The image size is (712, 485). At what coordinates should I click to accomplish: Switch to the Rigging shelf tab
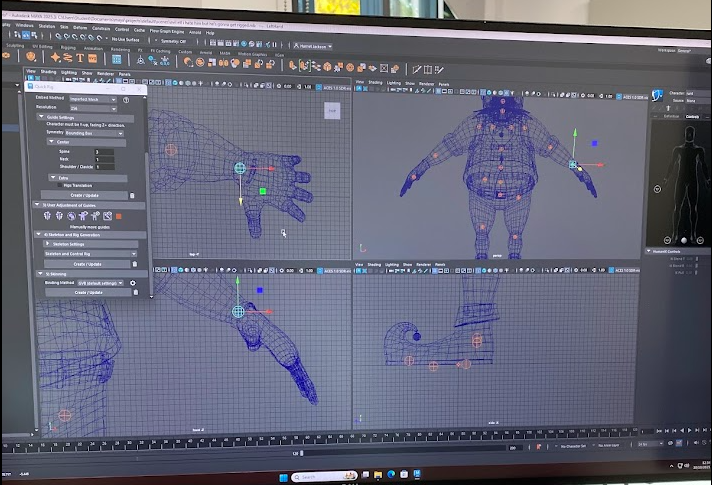tap(68, 47)
